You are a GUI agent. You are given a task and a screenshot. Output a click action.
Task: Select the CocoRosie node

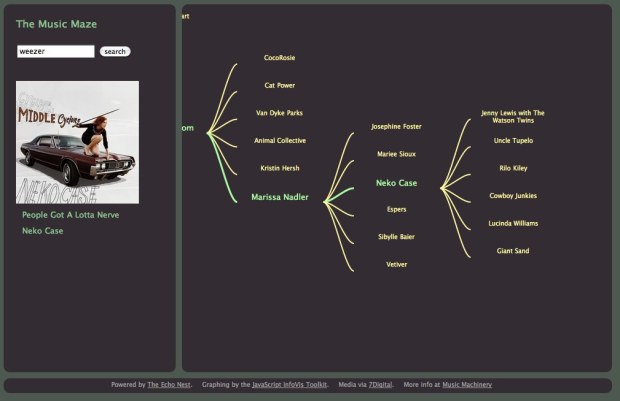click(x=279, y=58)
